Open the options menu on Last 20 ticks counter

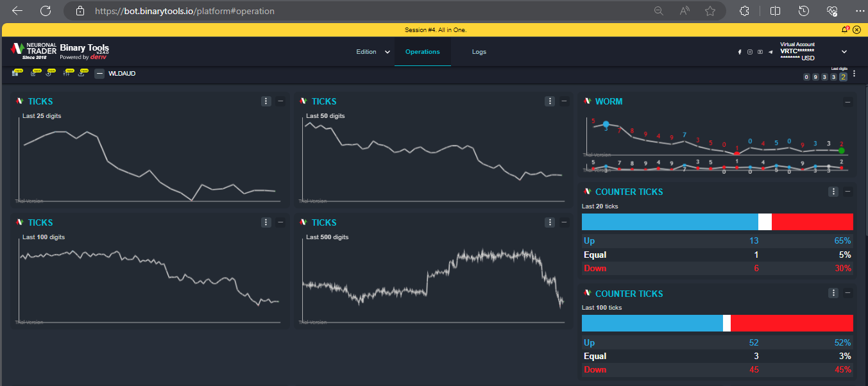tap(833, 191)
